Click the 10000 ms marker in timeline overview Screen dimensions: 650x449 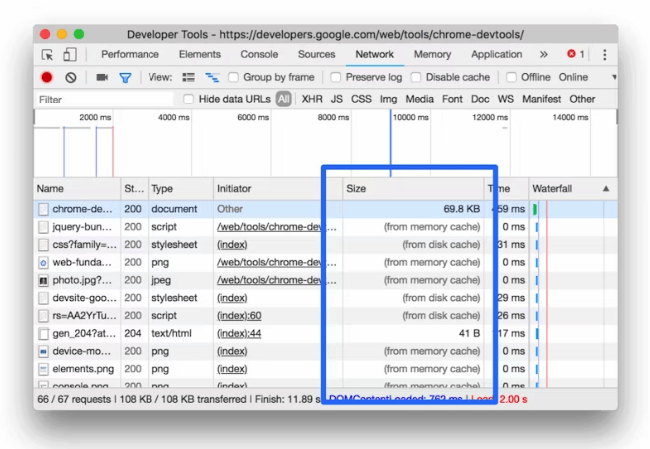410,118
